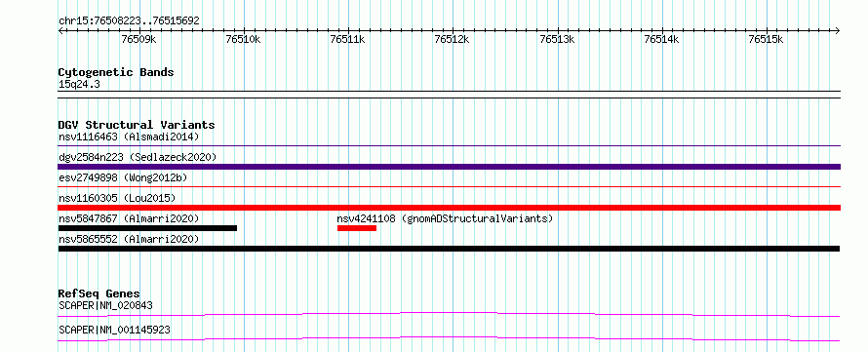Open variant dgv2584n223 (Sedlazeck2020) label
Viewport: 868px width, 352px height.
(x=138, y=157)
